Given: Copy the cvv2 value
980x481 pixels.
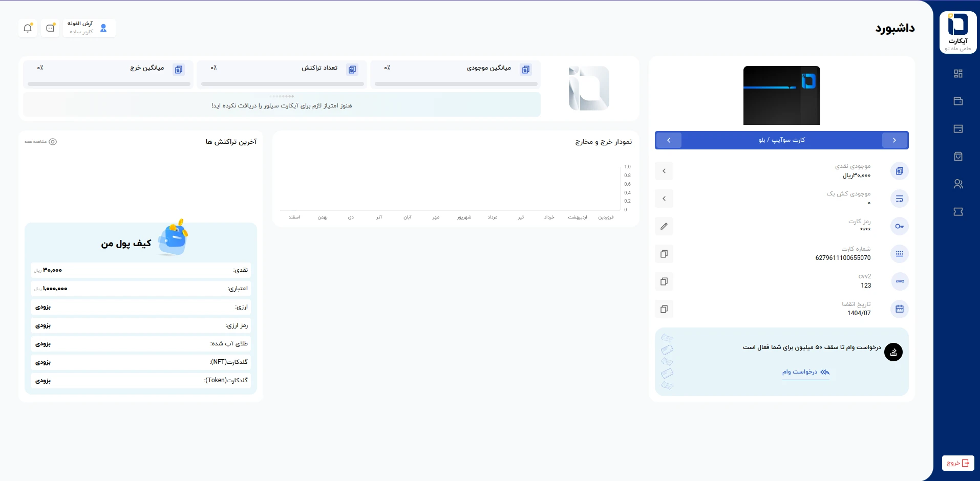Looking at the screenshot, I should (664, 281).
